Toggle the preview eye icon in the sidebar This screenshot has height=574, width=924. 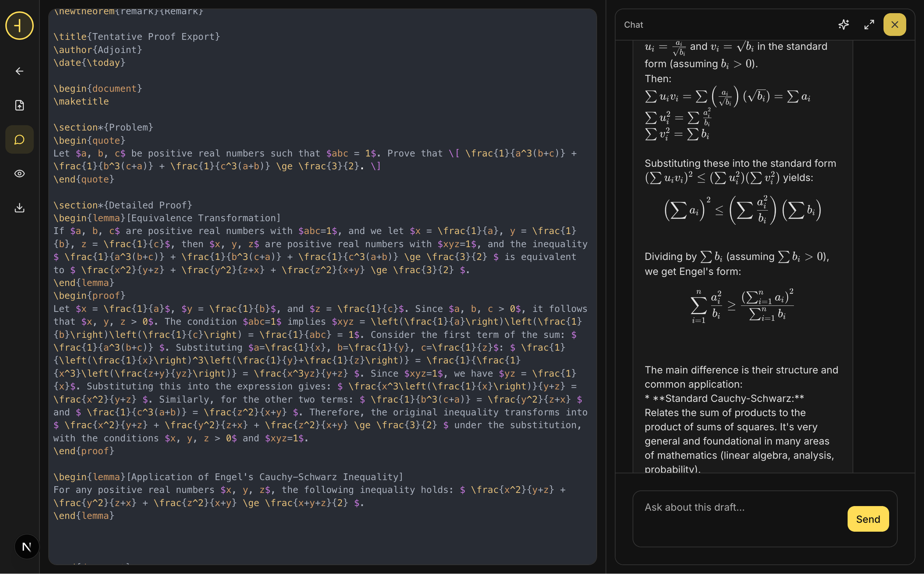click(x=19, y=174)
